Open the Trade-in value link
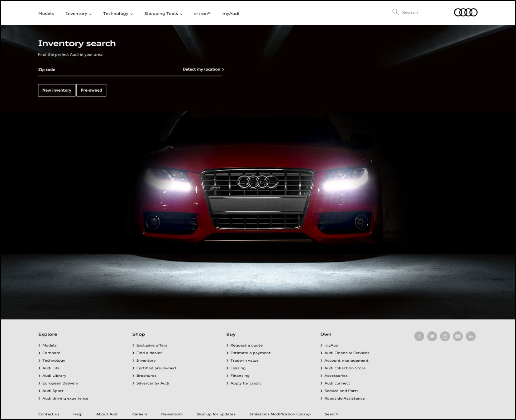 [244, 361]
